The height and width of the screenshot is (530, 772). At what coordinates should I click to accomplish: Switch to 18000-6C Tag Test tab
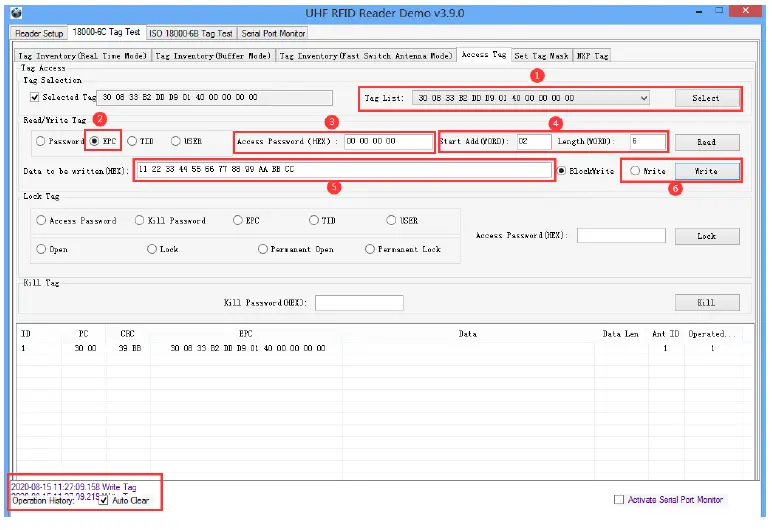coord(106,32)
